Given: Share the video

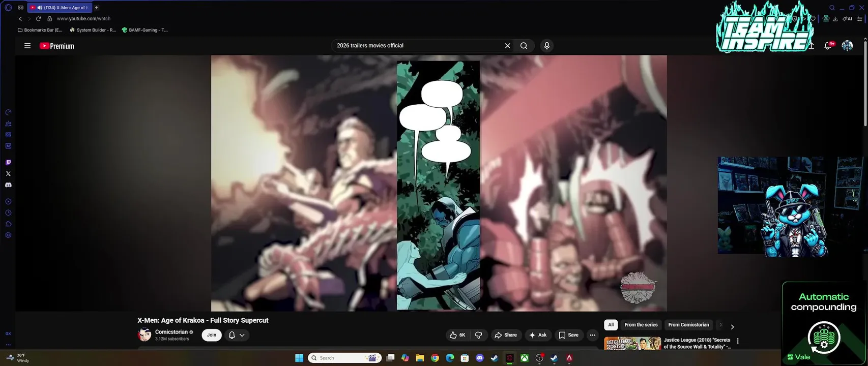Looking at the screenshot, I should pos(505,335).
